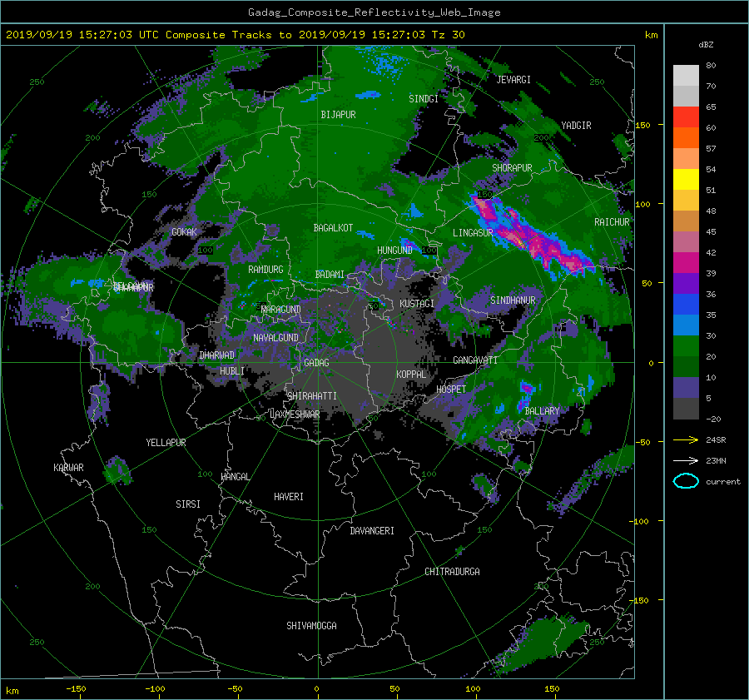The height and width of the screenshot is (700, 749).
Task: Click the cyan current ellipse legend icon
Action: 686,481
